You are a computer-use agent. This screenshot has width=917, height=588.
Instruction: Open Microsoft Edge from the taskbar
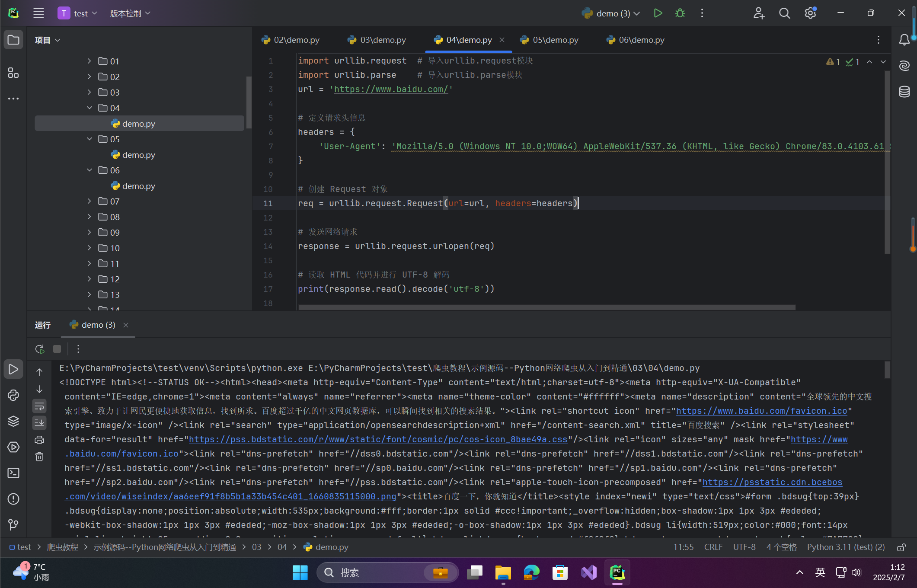click(x=531, y=572)
